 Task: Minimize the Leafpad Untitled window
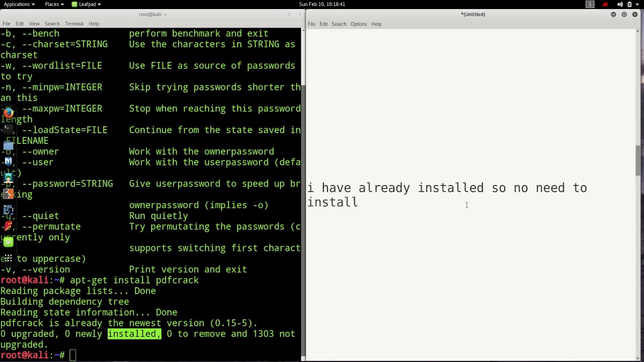click(x=613, y=14)
